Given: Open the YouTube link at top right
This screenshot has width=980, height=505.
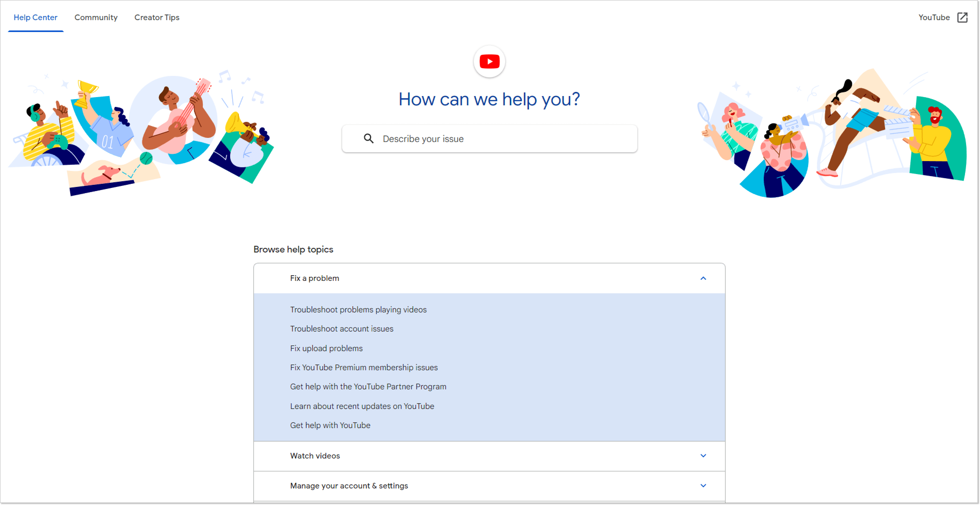Looking at the screenshot, I should click(x=934, y=18).
